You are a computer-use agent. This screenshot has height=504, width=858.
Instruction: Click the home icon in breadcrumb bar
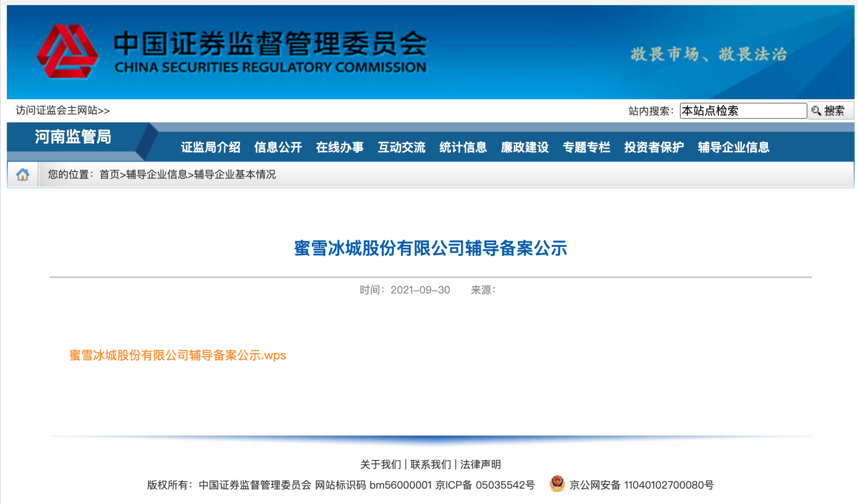22,174
